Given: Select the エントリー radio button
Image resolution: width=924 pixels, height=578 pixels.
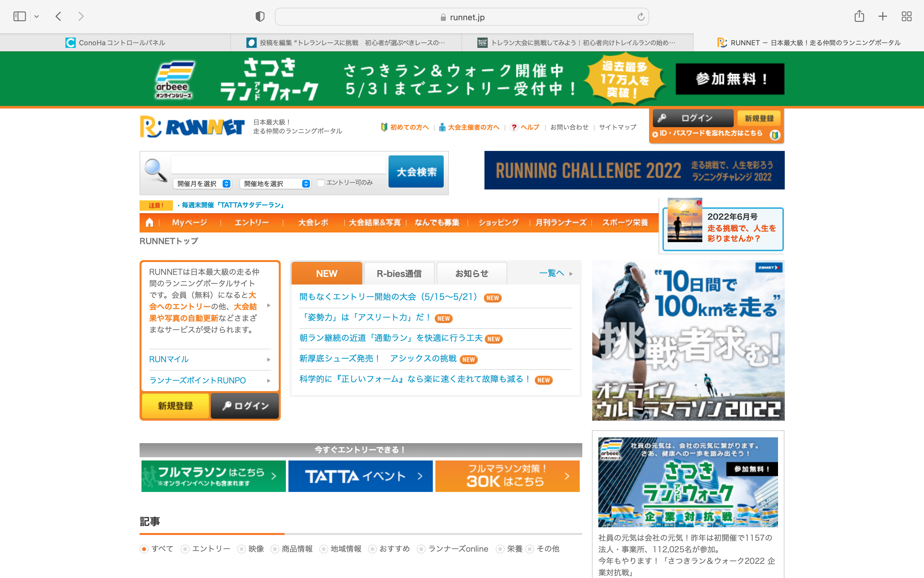Looking at the screenshot, I should (185, 549).
